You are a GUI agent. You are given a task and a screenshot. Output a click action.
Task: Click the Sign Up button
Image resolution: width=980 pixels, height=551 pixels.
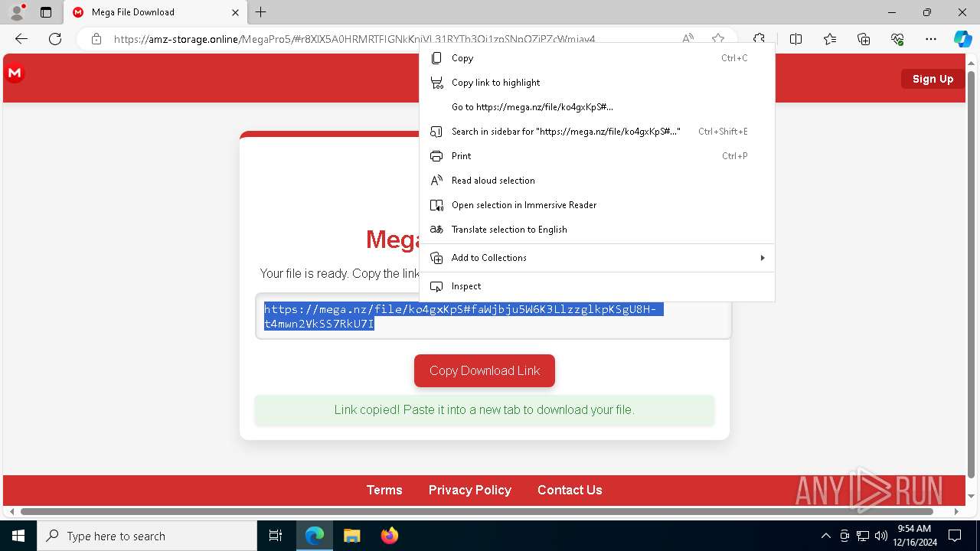[x=933, y=79]
